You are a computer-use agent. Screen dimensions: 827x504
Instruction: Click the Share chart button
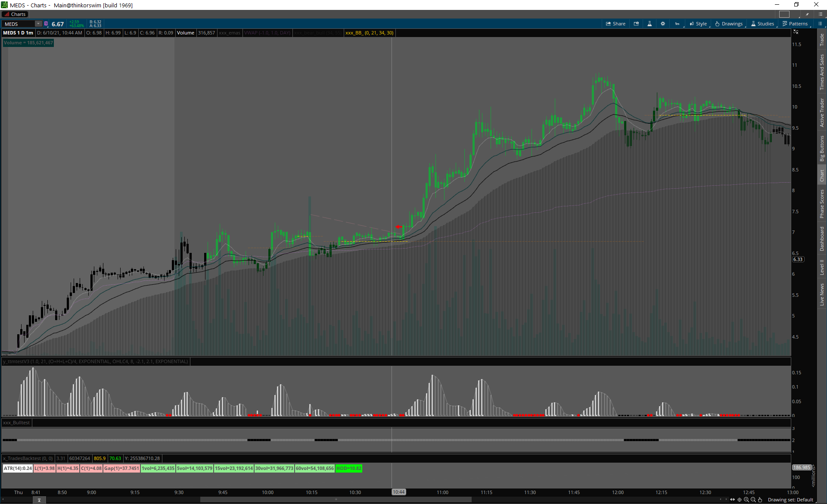(616, 24)
